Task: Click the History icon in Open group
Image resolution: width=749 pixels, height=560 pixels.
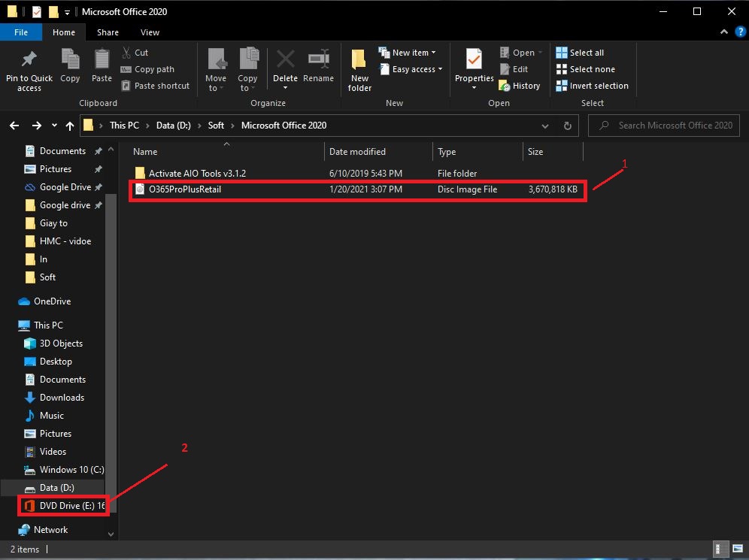Action: 520,86
